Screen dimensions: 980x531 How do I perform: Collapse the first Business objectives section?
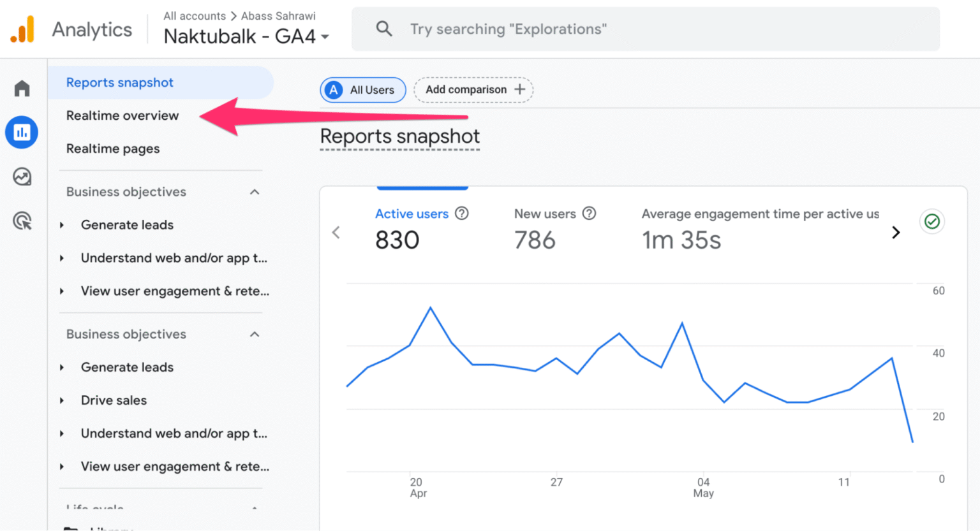(255, 192)
